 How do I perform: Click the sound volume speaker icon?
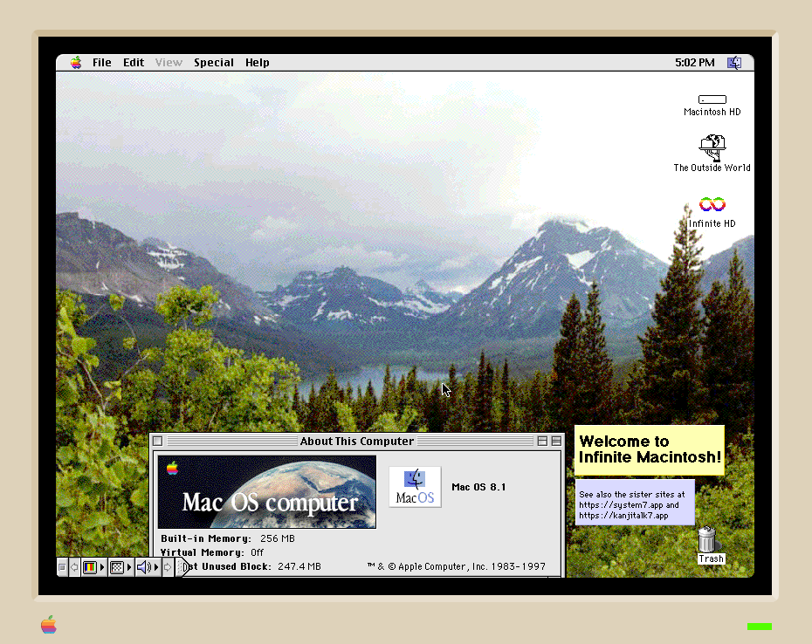144,567
